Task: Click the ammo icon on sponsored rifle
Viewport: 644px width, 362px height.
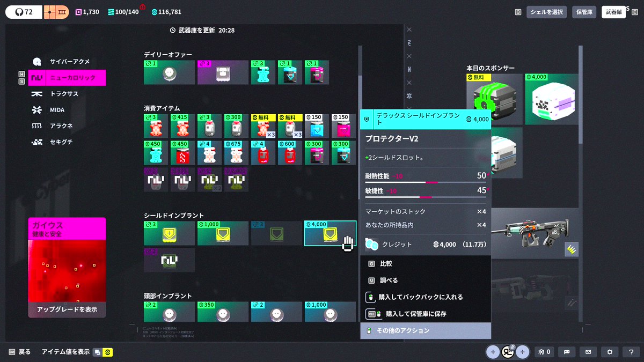Action: pos(572,249)
